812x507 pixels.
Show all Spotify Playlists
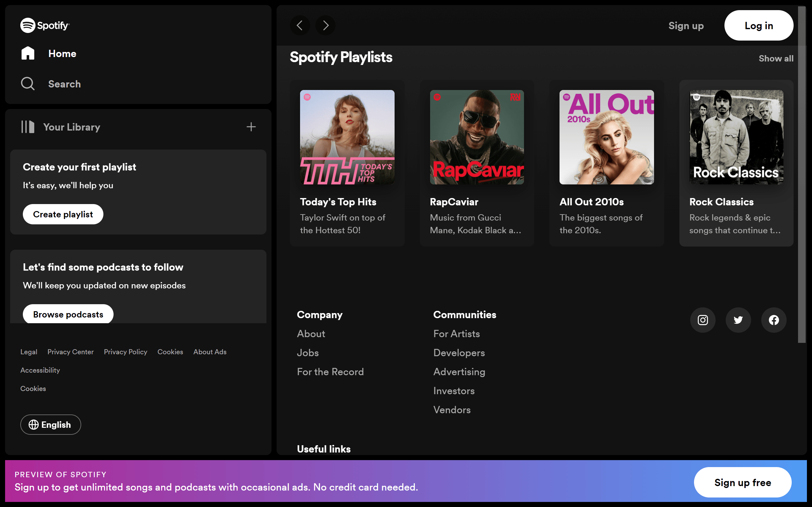pyautogui.click(x=776, y=58)
